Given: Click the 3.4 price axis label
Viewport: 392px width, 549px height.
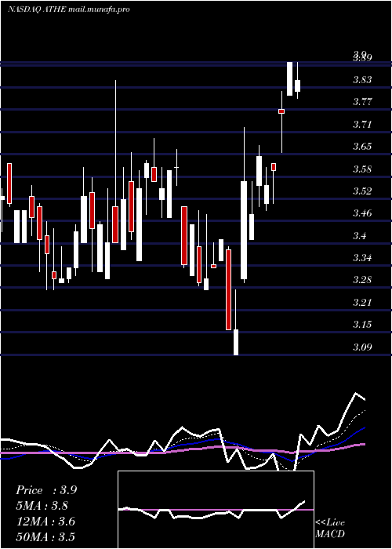Looking at the screenshot, I should 359,235.
